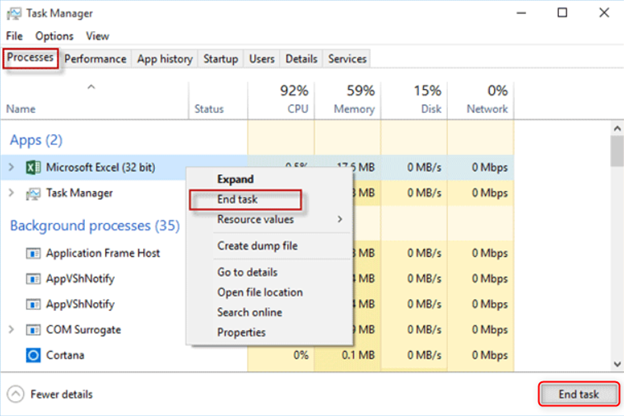Switch to the Services tab
This screenshot has height=416, width=624.
(347, 59)
